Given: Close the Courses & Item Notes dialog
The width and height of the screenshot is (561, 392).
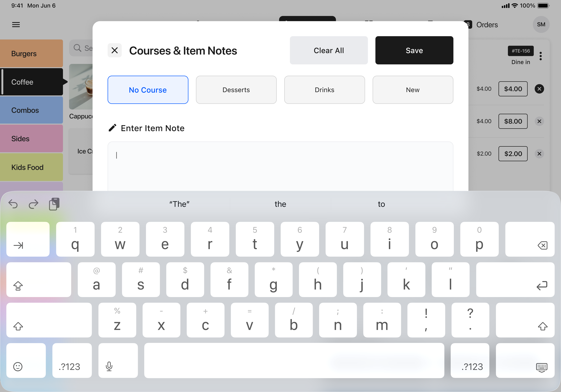Looking at the screenshot, I should [x=115, y=50].
